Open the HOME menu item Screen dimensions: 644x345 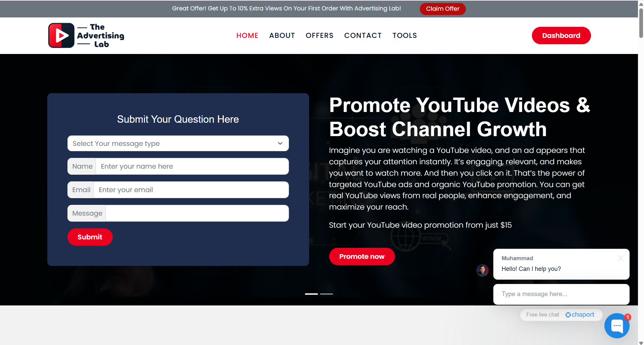point(247,36)
